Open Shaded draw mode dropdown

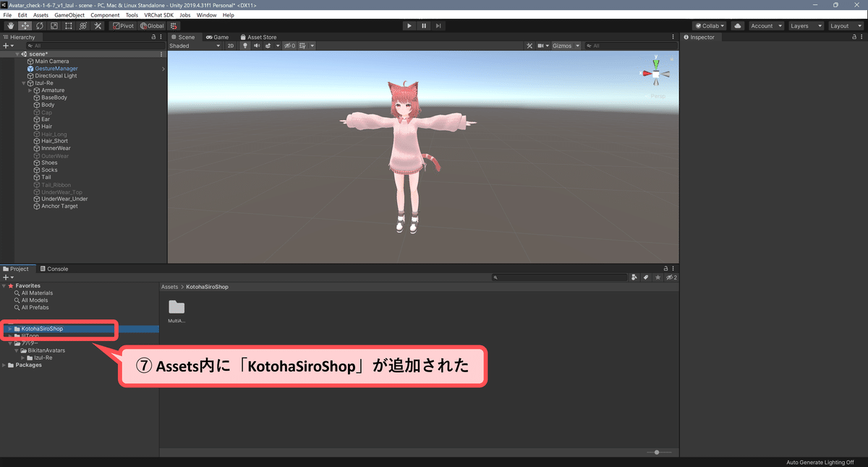tap(195, 46)
